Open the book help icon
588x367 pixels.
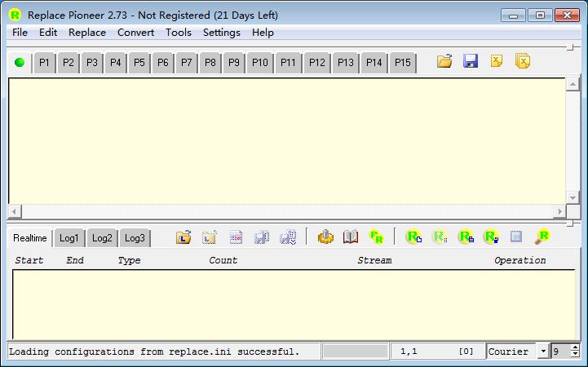point(351,237)
